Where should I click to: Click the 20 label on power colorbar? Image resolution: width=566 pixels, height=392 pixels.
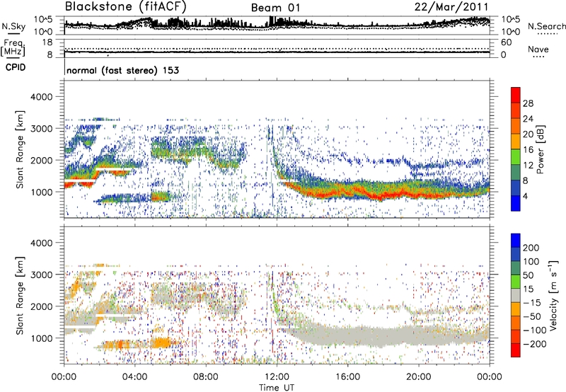528,134
